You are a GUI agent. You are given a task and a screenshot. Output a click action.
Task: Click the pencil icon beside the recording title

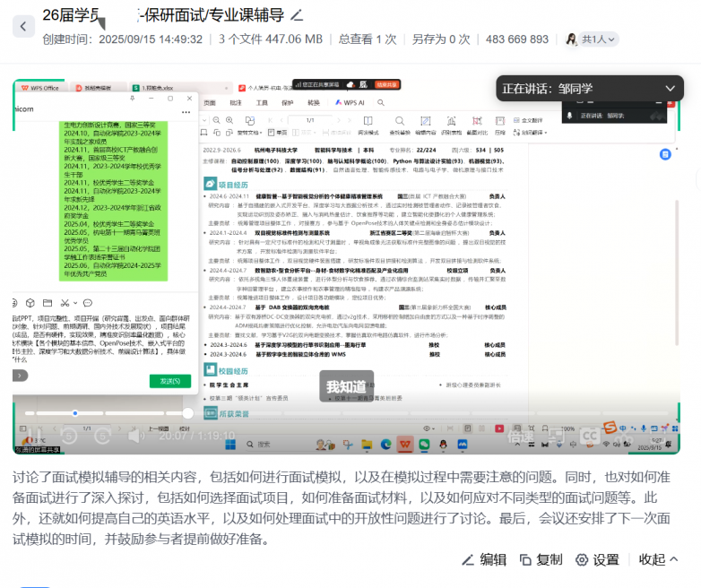click(x=298, y=15)
